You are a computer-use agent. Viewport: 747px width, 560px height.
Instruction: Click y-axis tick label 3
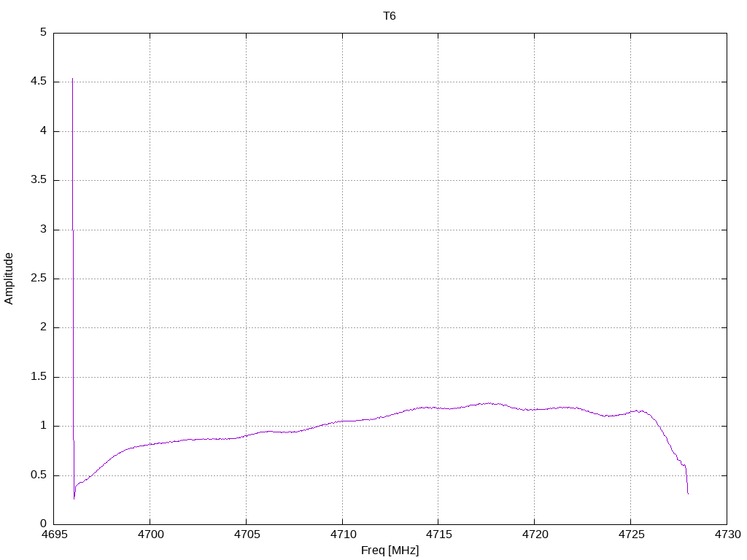(43, 229)
